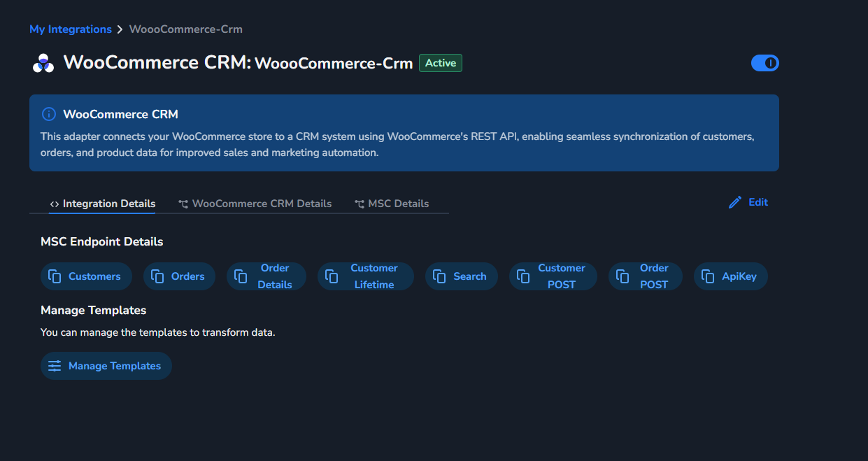Viewport: 868px width, 461px height.
Task: Click the adapter description paragraph in banner
Action: pyautogui.click(x=397, y=144)
